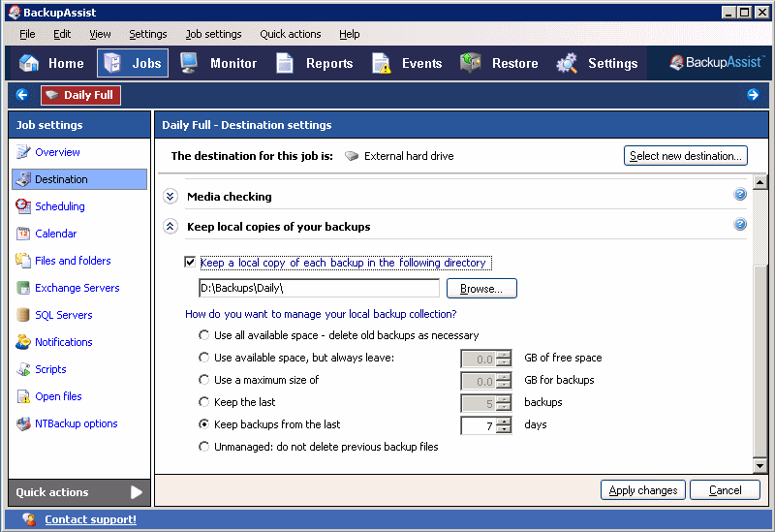Click the External hard drive icon

(352, 156)
